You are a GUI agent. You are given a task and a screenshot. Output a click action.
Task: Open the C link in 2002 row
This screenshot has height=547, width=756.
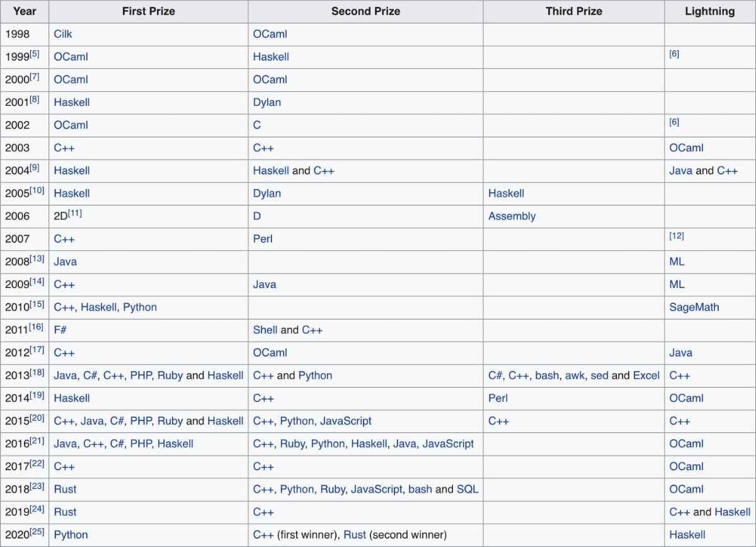(257, 125)
